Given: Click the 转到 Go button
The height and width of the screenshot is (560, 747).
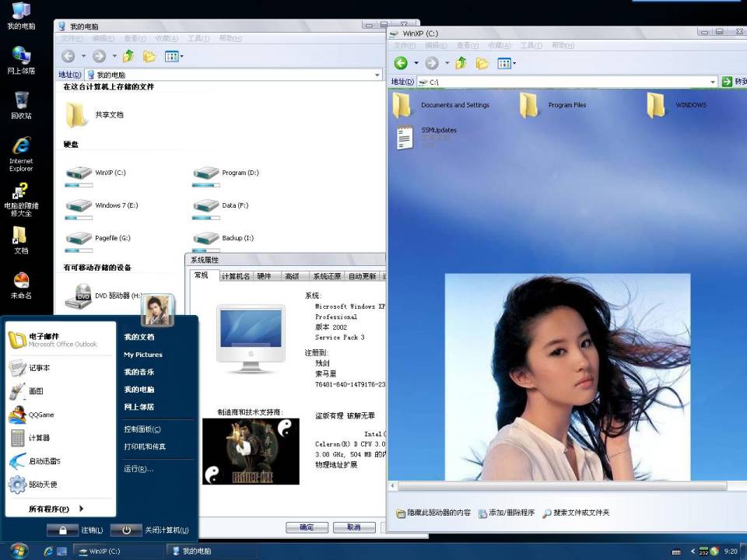Looking at the screenshot, I should click(734, 82).
